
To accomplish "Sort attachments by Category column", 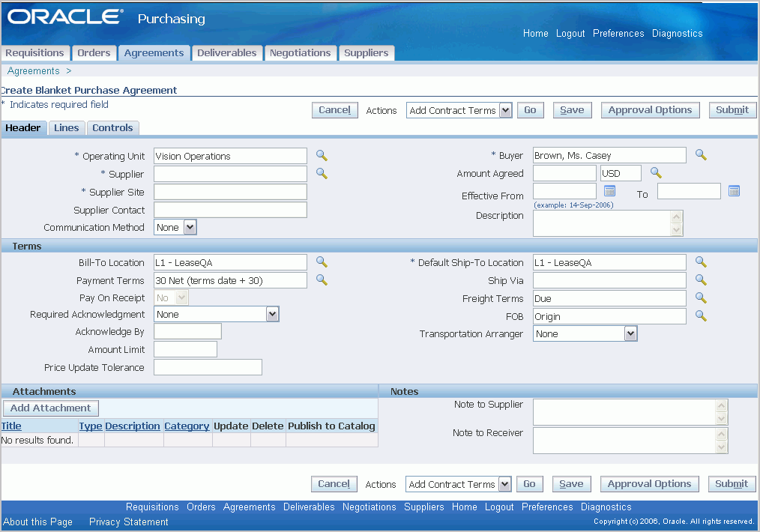I will pos(187,426).
